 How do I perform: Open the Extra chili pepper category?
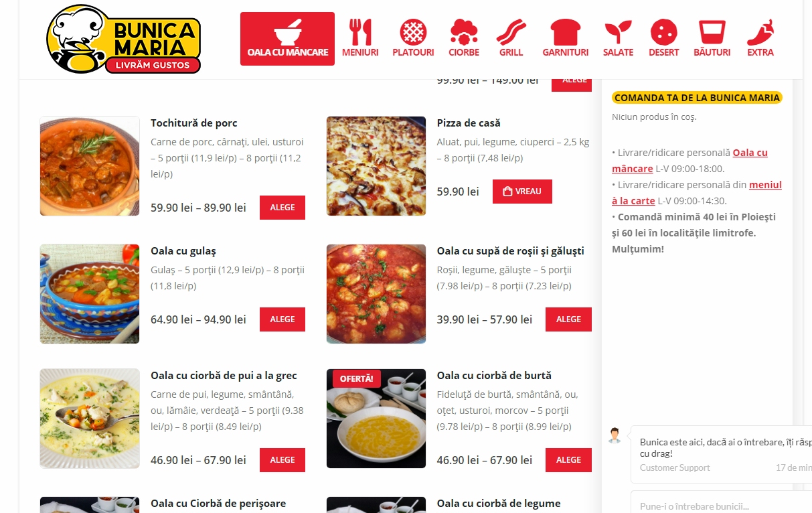pos(760,38)
